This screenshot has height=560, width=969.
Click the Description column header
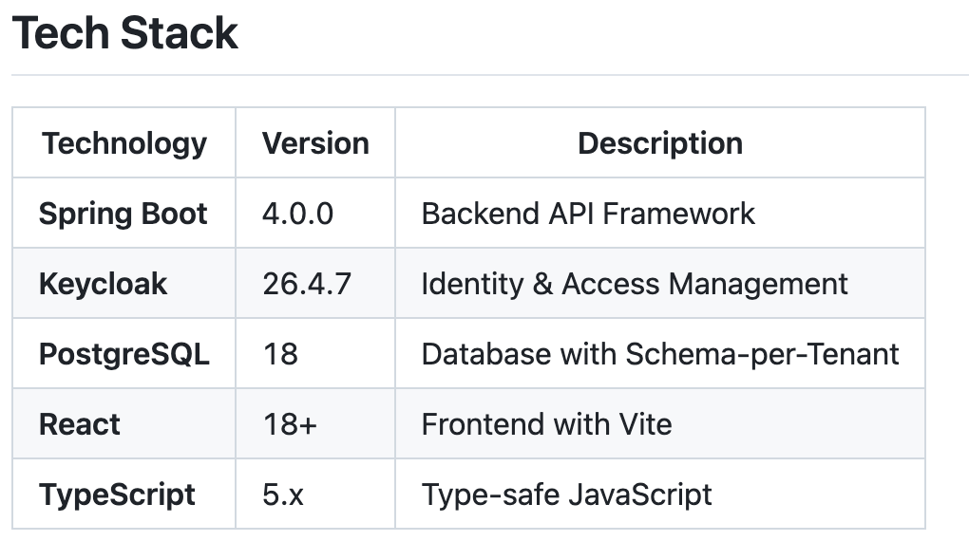click(x=660, y=143)
